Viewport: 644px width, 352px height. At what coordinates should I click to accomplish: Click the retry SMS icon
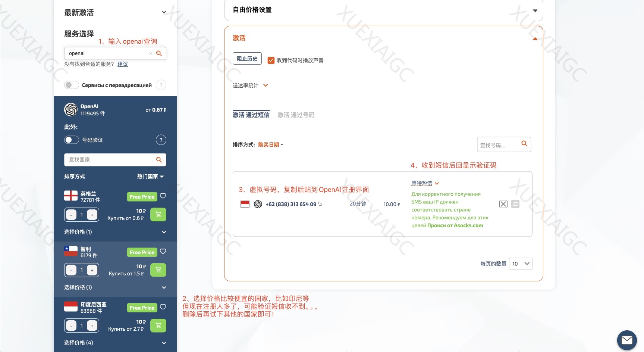pos(515,204)
